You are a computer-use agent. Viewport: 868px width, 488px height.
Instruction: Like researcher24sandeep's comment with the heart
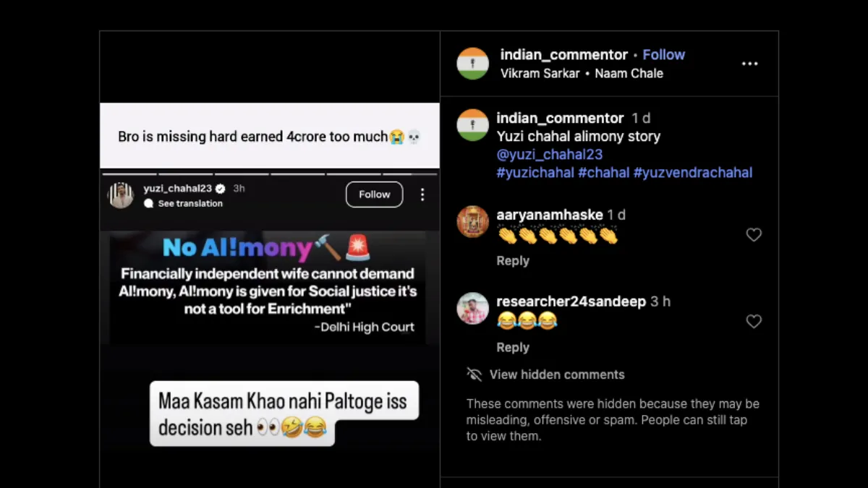click(754, 322)
